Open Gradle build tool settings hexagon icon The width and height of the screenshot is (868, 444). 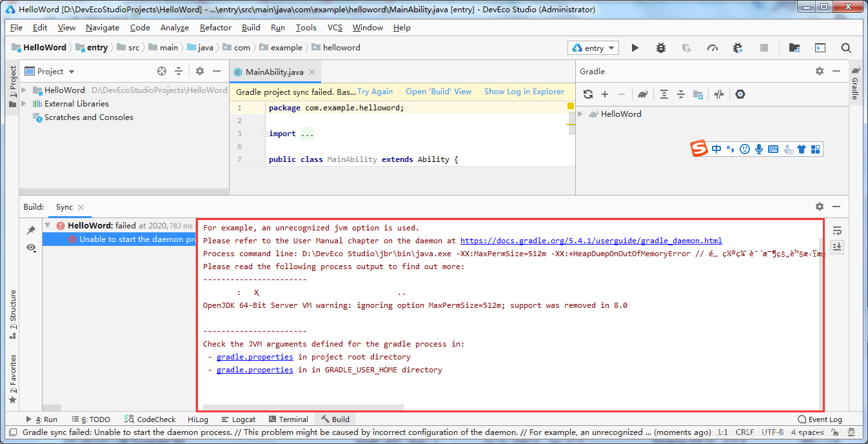pyautogui.click(x=740, y=94)
